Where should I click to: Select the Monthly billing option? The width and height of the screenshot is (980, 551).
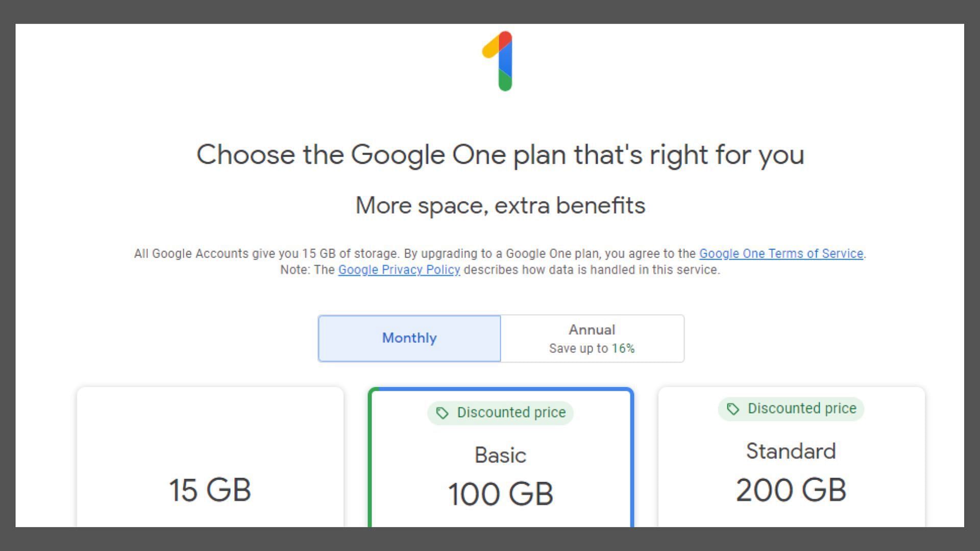(x=409, y=338)
